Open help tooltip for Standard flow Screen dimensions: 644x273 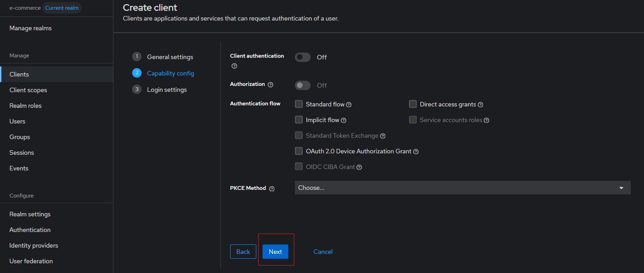coord(349,105)
